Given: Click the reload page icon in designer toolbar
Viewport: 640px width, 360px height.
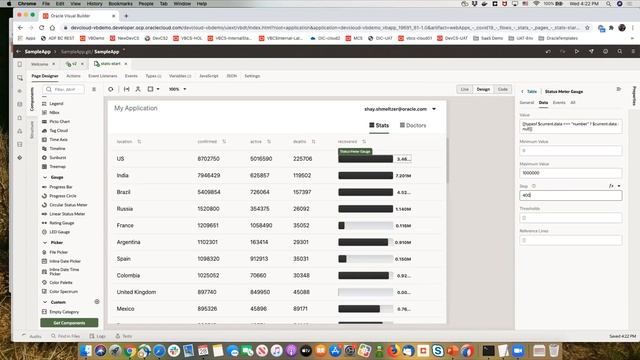Looking at the screenshot, I should coord(111,89).
